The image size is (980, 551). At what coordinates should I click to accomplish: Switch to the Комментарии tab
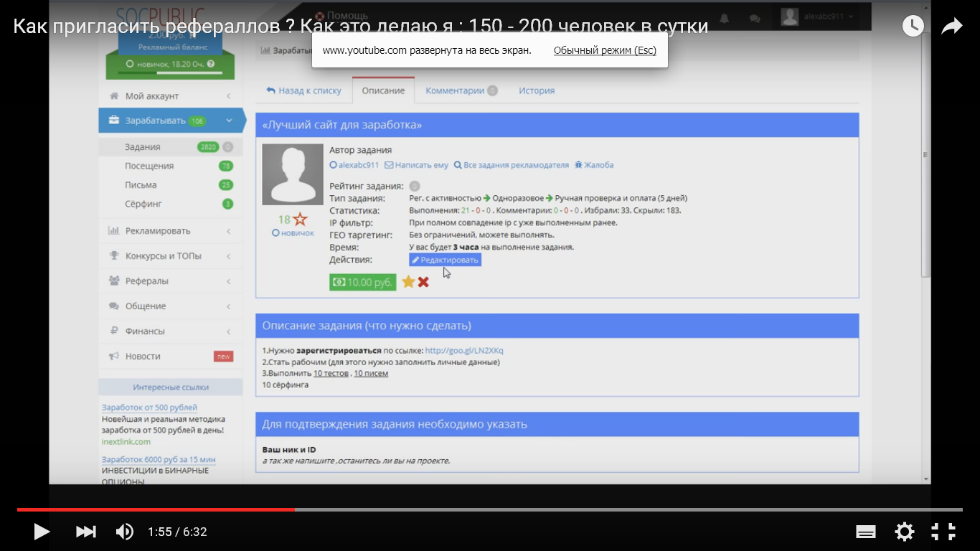[x=461, y=90]
